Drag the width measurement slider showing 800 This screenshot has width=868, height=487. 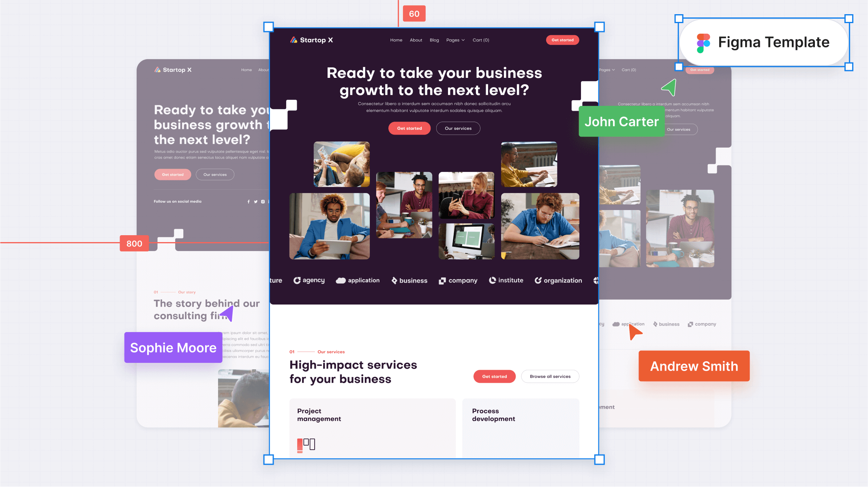[134, 243]
